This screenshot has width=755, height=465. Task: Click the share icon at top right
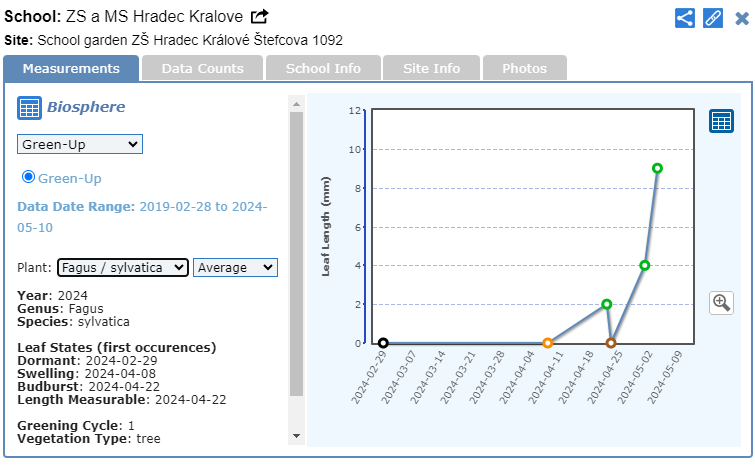[685, 18]
